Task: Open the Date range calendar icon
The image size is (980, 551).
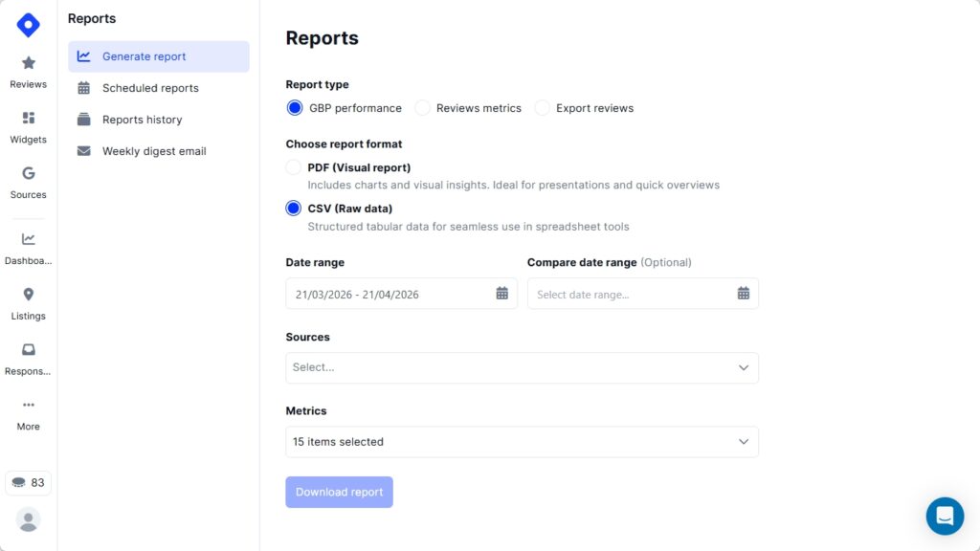Action: 501,293
